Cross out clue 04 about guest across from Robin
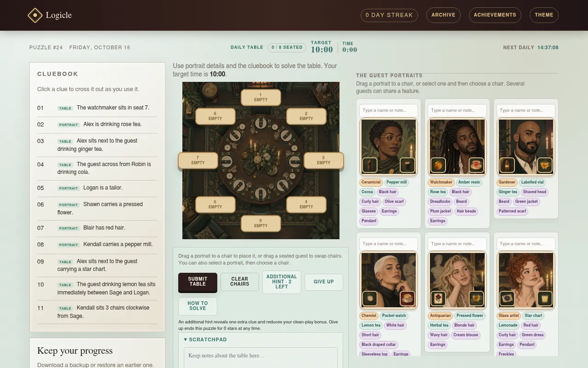This screenshot has width=588, height=368. click(x=97, y=168)
